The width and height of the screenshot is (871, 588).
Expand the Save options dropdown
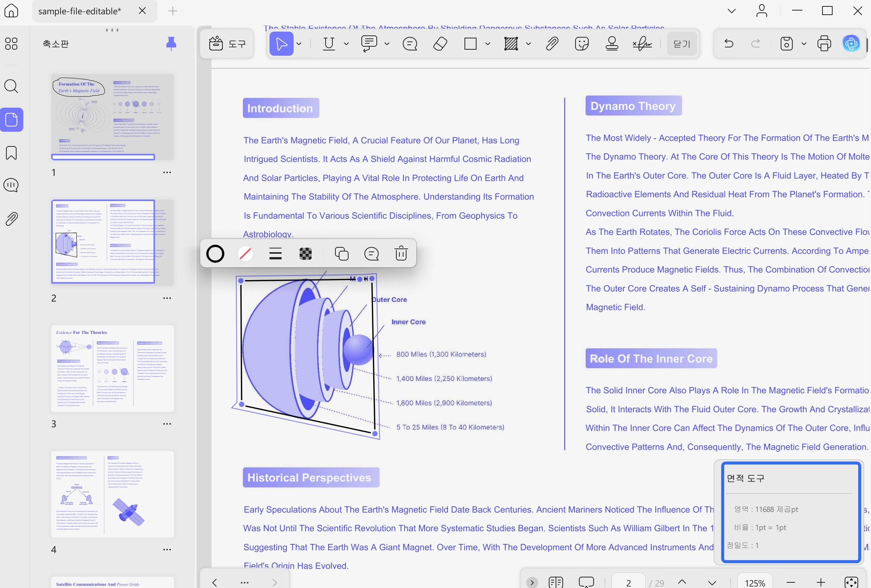tap(804, 44)
